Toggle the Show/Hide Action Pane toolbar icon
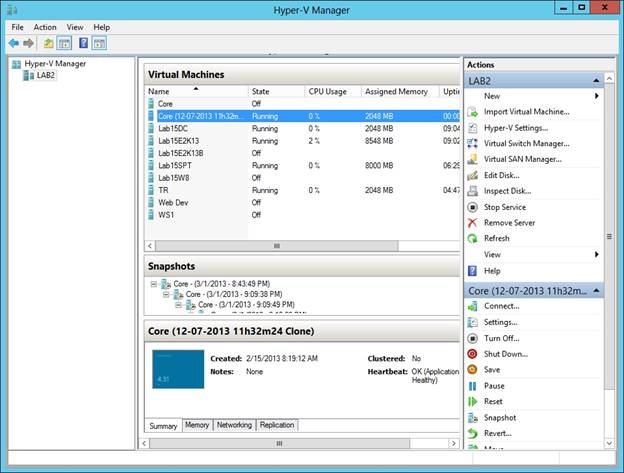The width and height of the screenshot is (624, 473). click(99, 43)
